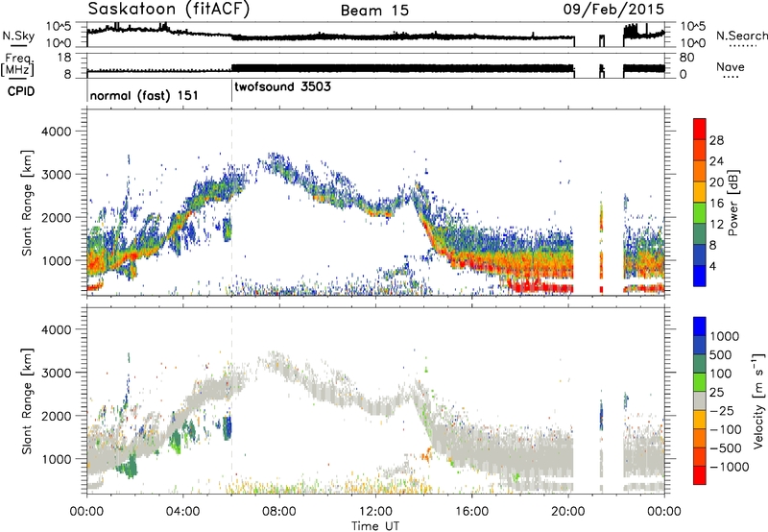Click the '10^5' left tick of noise panel
Viewport: 768px width, 532px height.
coord(58,27)
